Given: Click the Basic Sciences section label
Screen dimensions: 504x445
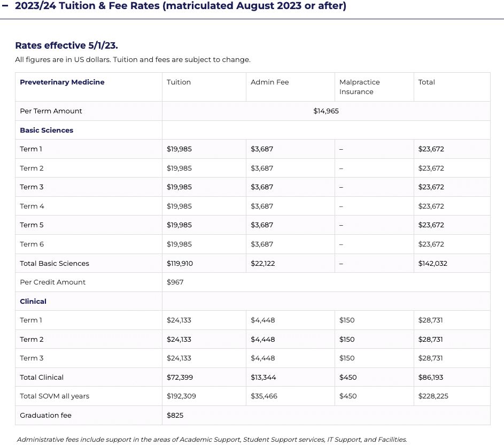Looking at the screenshot, I should coord(46,131).
